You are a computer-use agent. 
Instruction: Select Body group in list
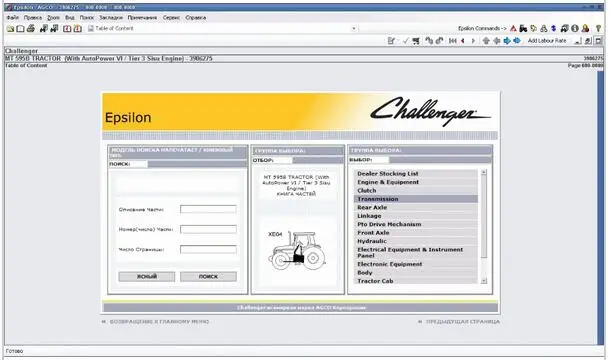point(415,273)
